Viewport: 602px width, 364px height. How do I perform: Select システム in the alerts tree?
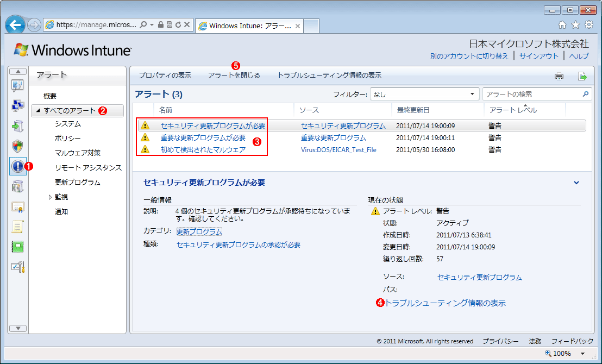(x=68, y=124)
